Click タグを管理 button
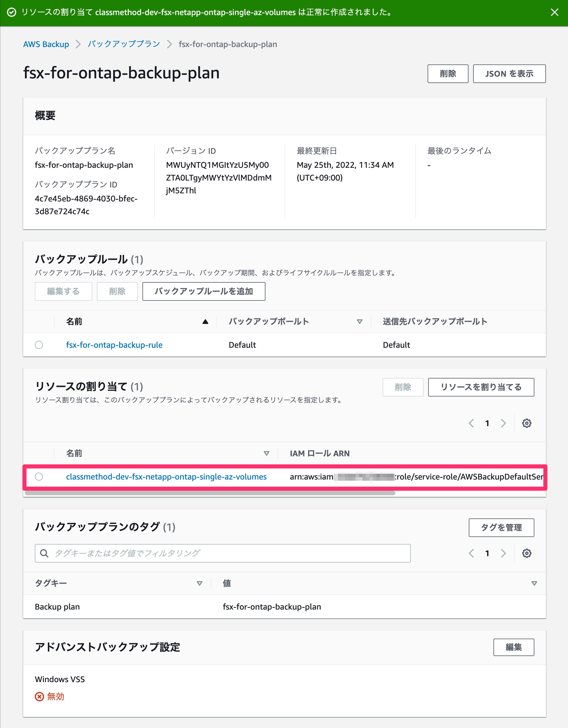568x728 pixels. (x=501, y=527)
